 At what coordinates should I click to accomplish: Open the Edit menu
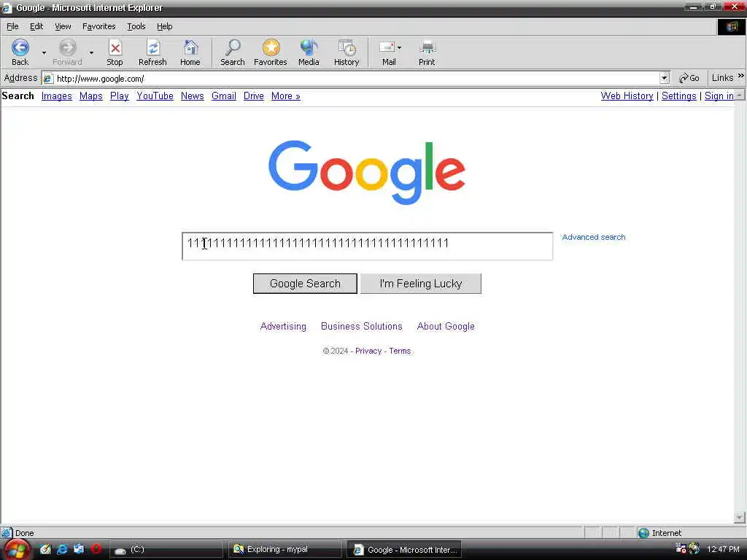36,27
